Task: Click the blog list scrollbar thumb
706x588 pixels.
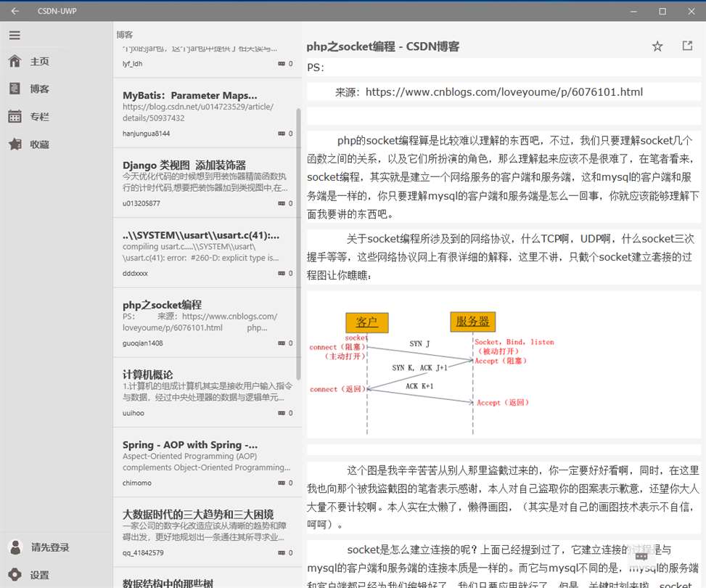Action: click(298, 243)
